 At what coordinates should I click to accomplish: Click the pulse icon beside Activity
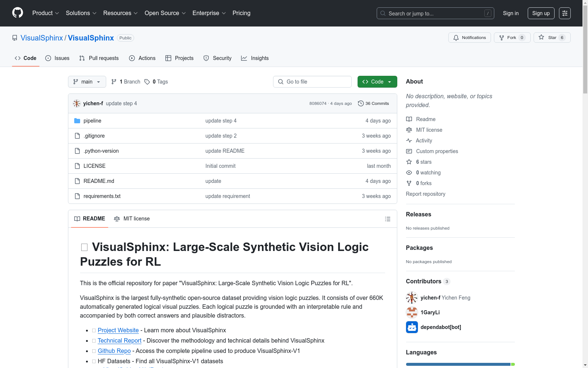tap(409, 141)
